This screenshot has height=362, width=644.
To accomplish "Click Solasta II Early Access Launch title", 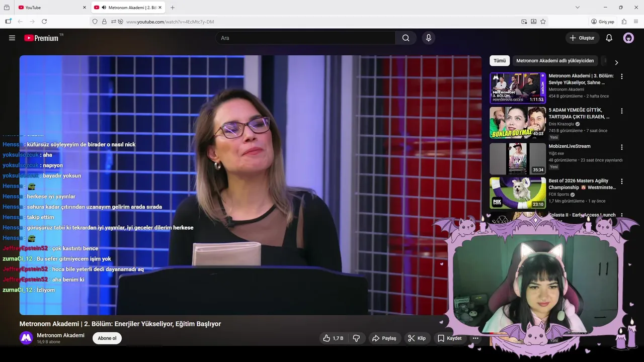I will tap(582, 215).
